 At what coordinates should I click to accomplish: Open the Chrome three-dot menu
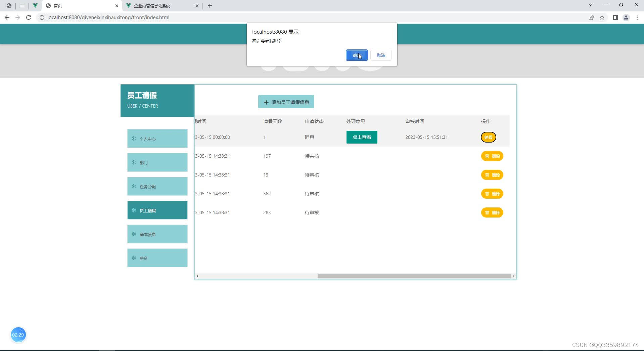637,17
